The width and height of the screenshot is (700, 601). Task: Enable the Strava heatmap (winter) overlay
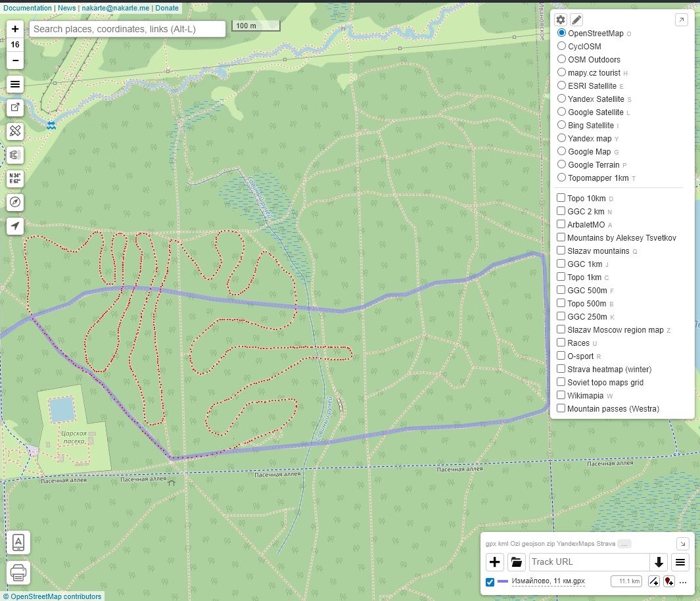[561, 369]
